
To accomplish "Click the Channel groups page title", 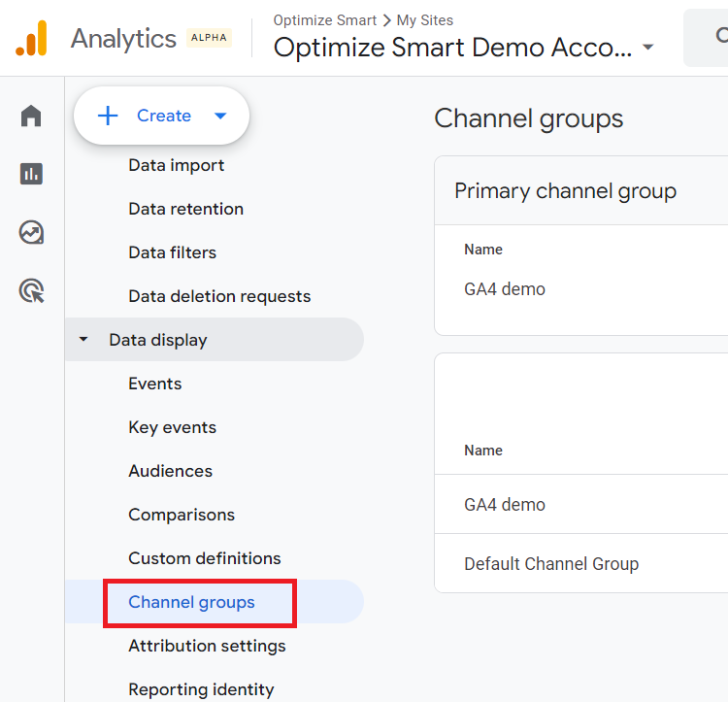I will [x=528, y=118].
